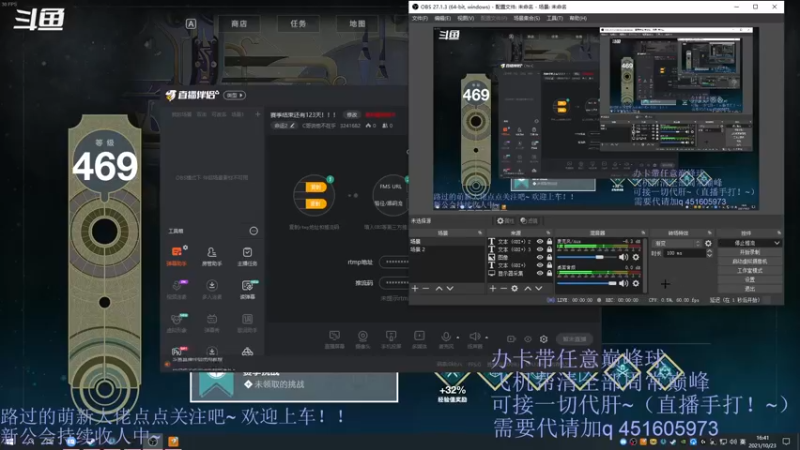Edit room title with pencil icon
The height and width of the screenshot is (450, 800).
coord(292,126)
